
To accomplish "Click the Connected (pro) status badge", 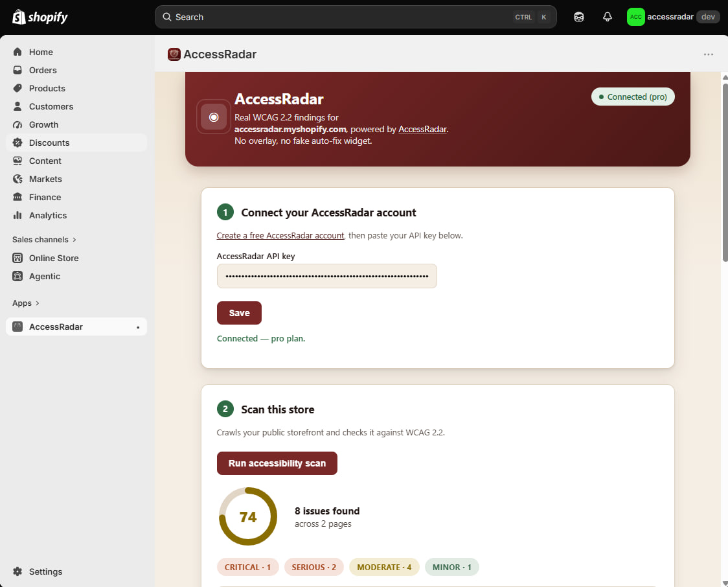I will pos(633,97).
